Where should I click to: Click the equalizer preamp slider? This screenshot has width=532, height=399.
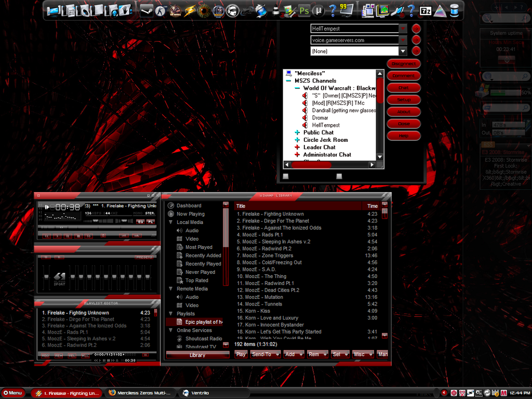pyautogui.click(x=47, y=275)
